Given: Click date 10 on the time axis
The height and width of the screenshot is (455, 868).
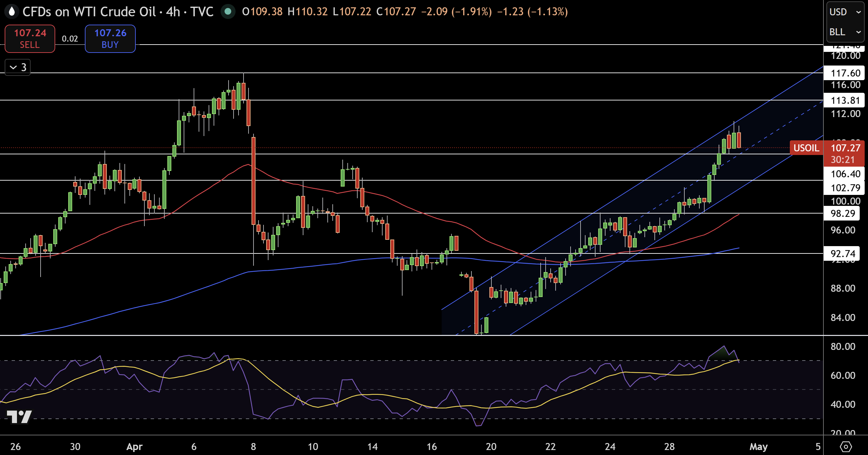Looking at the screenshot, I should (x=313, y=447).
